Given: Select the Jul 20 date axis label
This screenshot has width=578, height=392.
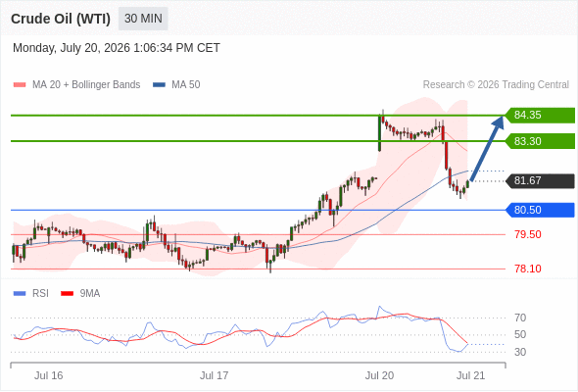Looking at the screenshot, I should pyautogui.click(x=379, y=375).
